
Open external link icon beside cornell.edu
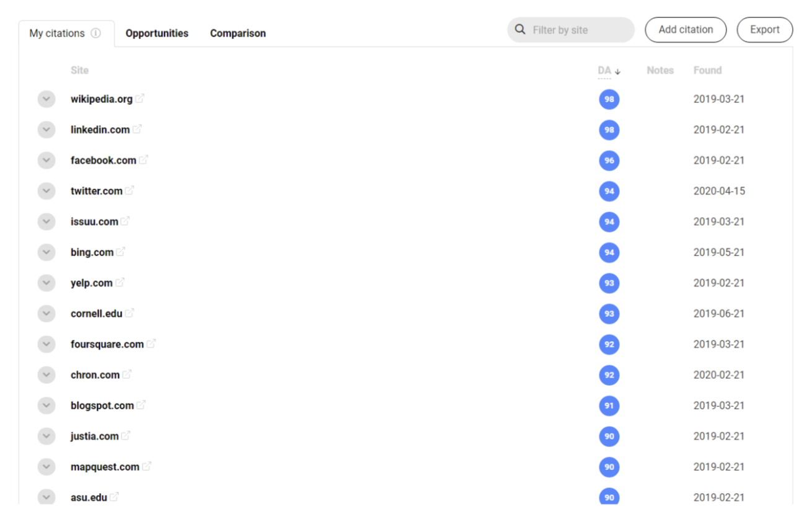tap(130, 313)
